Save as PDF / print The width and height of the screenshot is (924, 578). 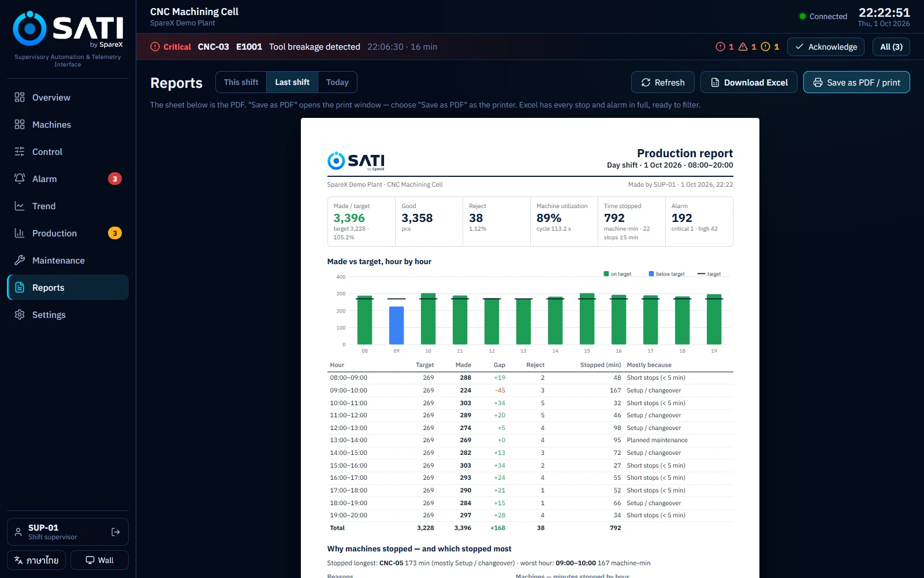tap(856, 82)
